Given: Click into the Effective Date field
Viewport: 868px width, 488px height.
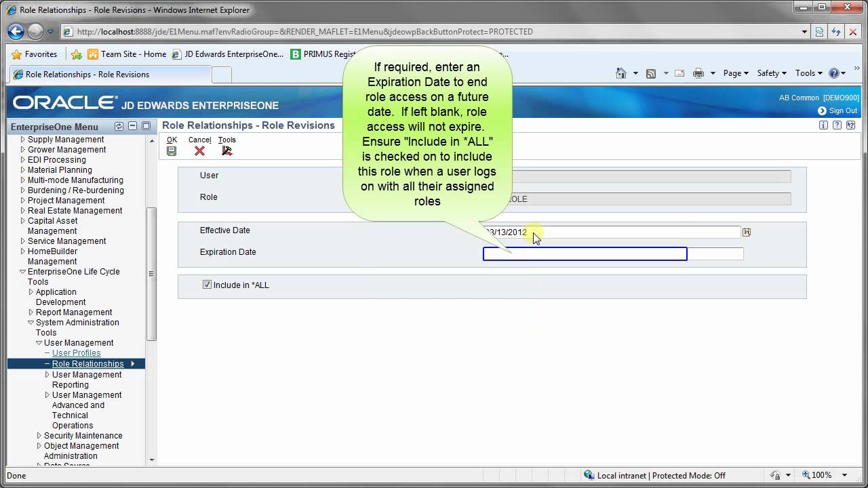Looking at the screenshot, I should 611,232.
